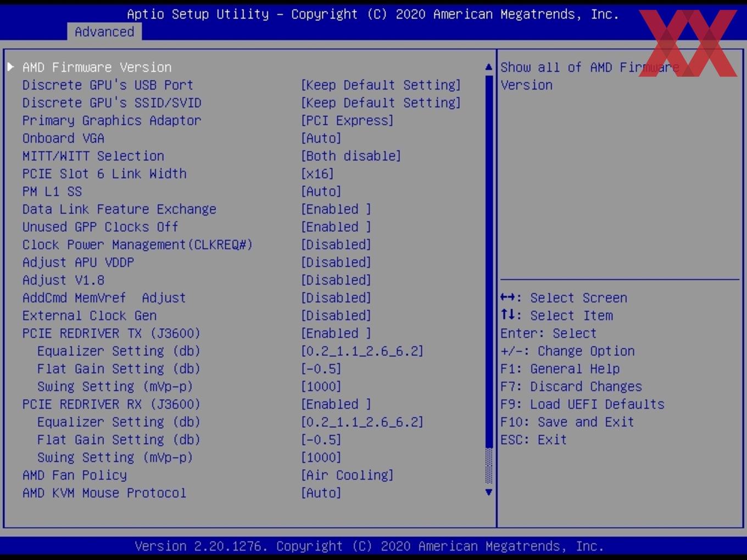Image resolution: width=747 pixels, height=560 pixels.
Task: Click the Select Screen arrows hint
Action: click(x=564, y=298)
